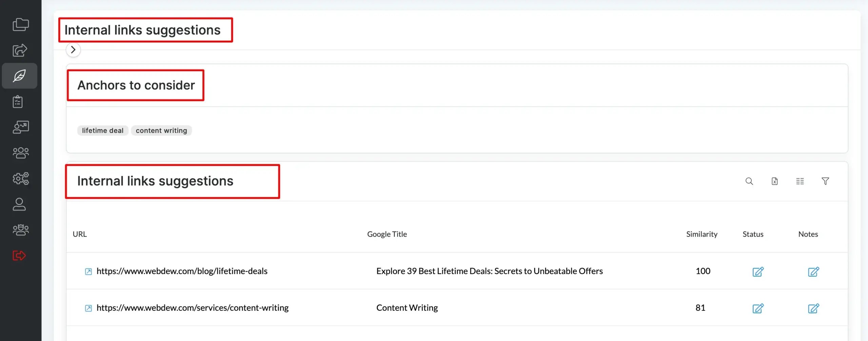Select the 'content writing' anchor tag
This screenshot has height=341, width=868.
161,131
